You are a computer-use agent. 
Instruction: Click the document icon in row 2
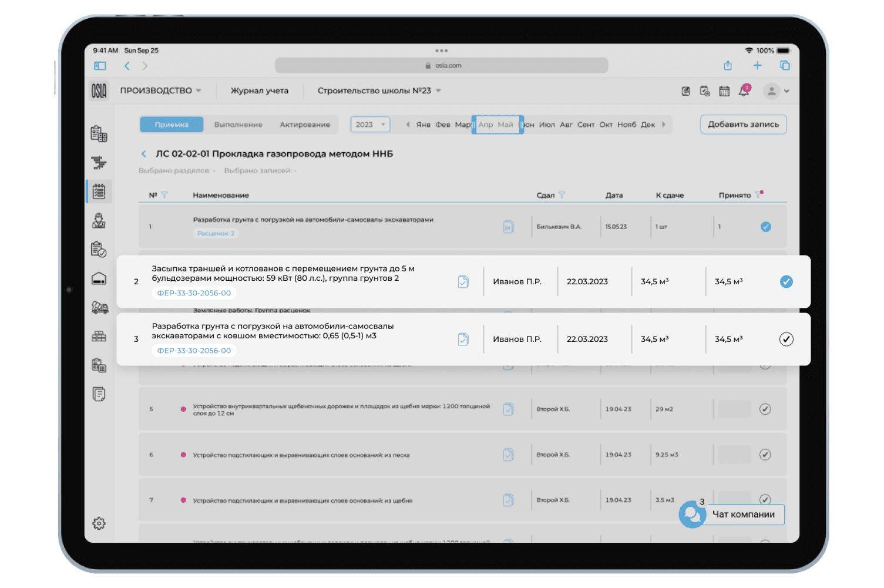click(x=463, y=282)
